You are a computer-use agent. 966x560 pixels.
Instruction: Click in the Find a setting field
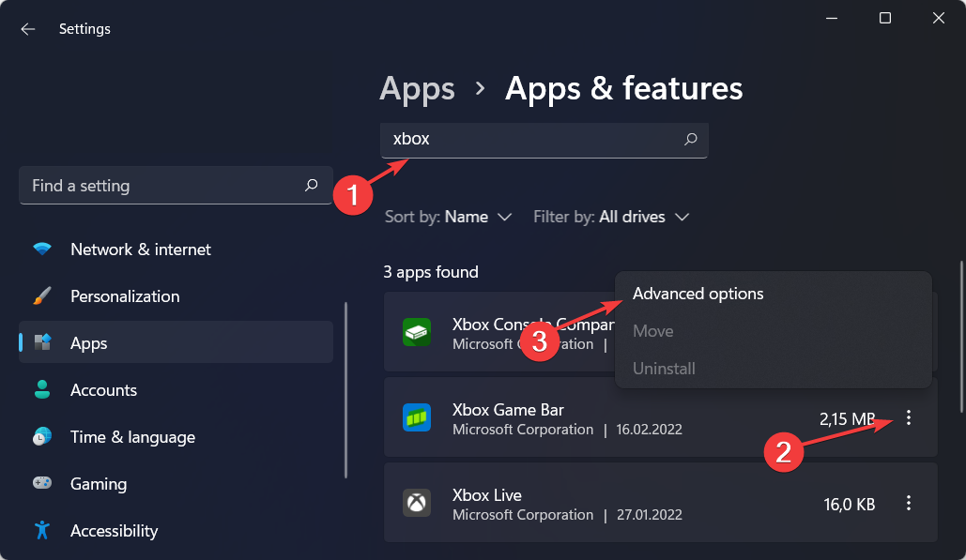tap(176, 185)
